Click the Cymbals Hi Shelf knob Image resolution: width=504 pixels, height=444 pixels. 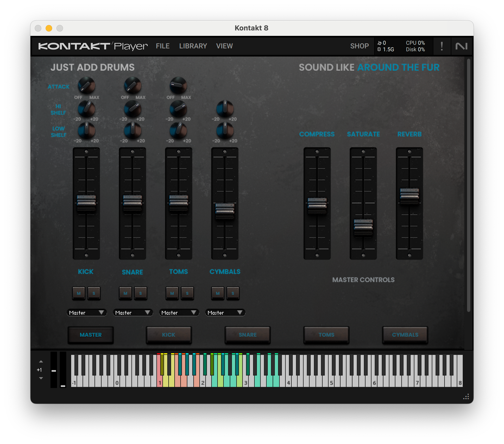coord(225,109)
